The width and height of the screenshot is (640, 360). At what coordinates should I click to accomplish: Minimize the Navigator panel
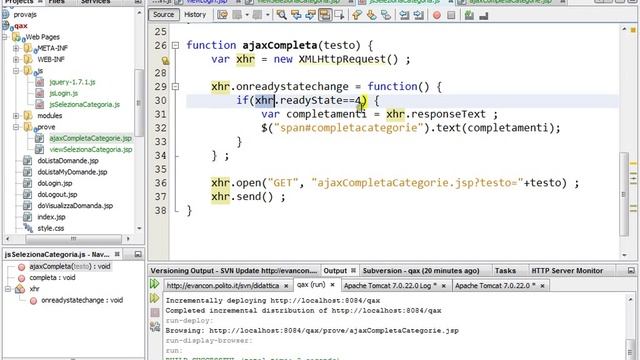[138, 254]
